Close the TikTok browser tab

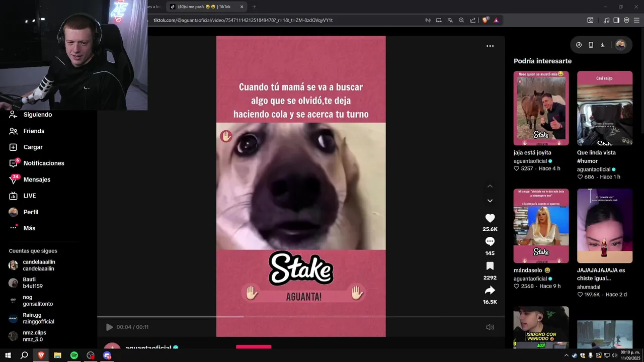pyautogui.click(x=242, y=7)
